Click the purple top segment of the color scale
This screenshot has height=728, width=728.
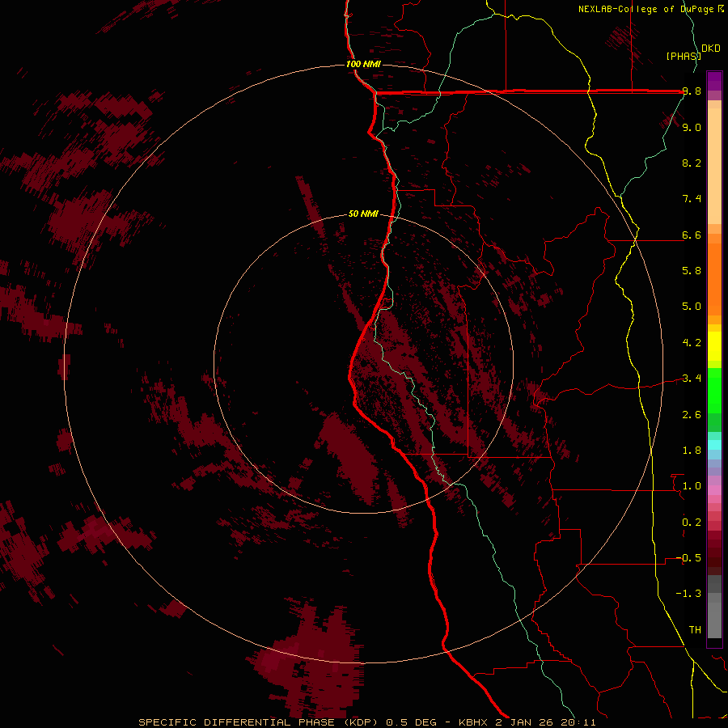click(x=714, y=81)
